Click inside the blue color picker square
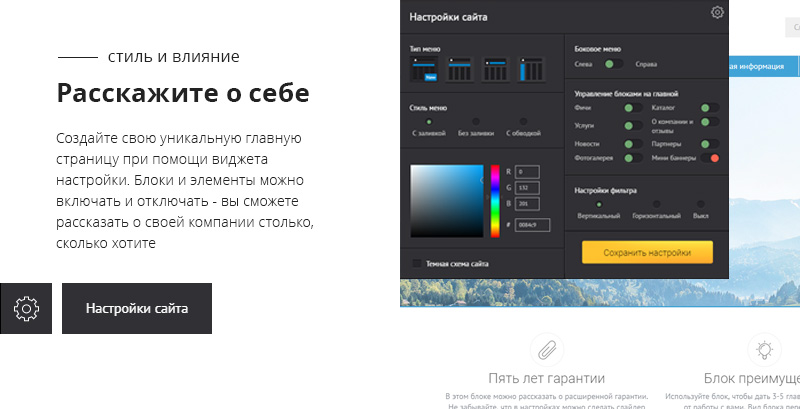Image resolution: width=800 pixels, height=409 pixels. click(446, 201)
